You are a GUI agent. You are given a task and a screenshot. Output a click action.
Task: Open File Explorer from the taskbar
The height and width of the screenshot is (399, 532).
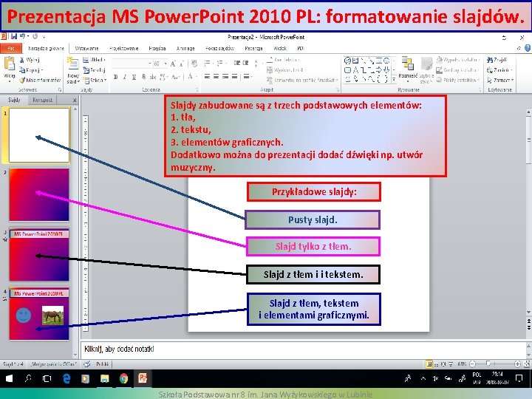click(x=104, y=378)
